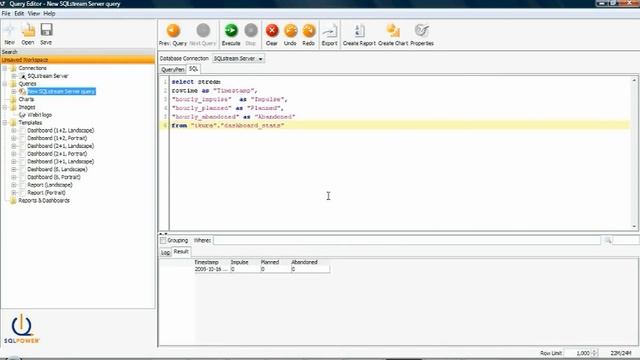Click the memory indicator 22M/24M
The width and height of the screenshot is (640, 360).
pos(620,353)
